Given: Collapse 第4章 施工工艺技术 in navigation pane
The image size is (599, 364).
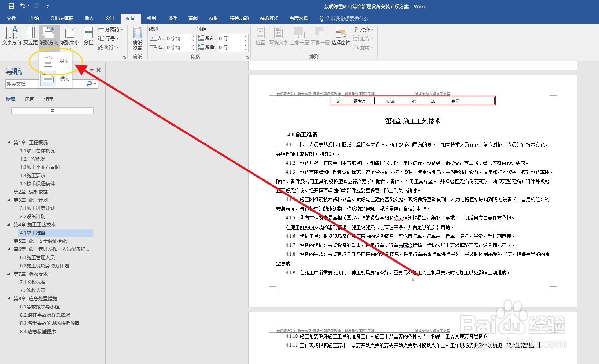Looking at the screenshot, I should [x=9, y=224].
